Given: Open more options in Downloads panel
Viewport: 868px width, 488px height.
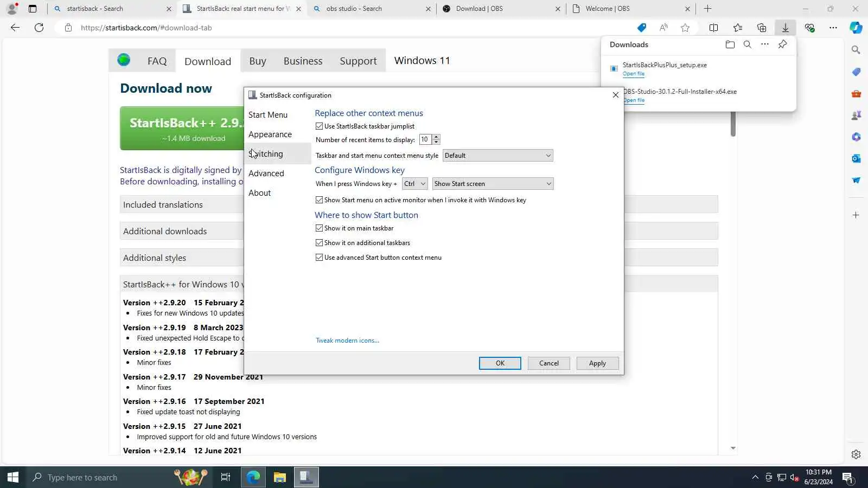Looking at the screenshot, I should point(764,44).
